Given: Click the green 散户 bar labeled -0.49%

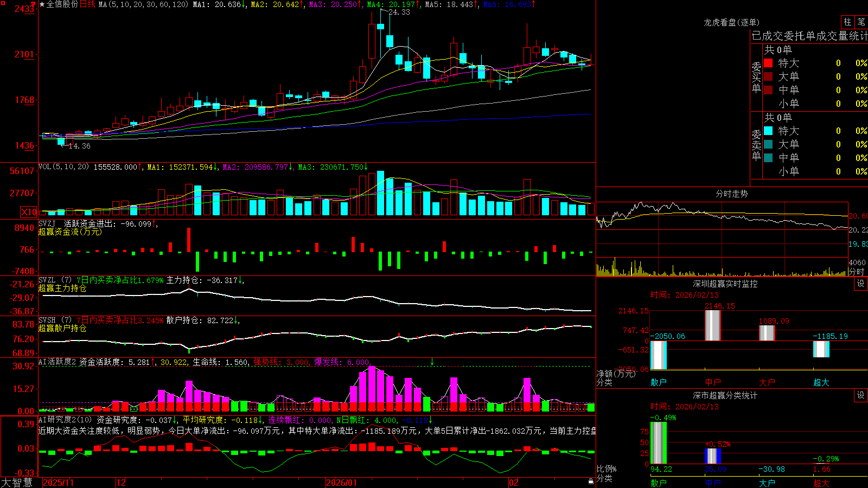Looking at the screenshot, I should coord(658,443).
